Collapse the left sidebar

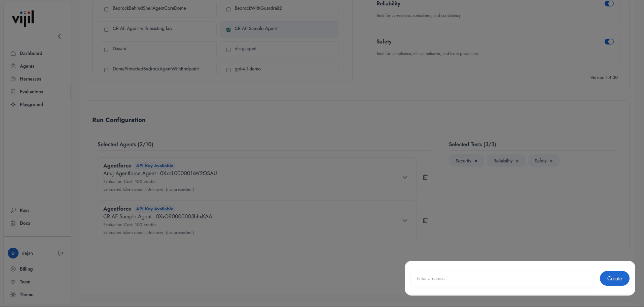tap(60, 36)
